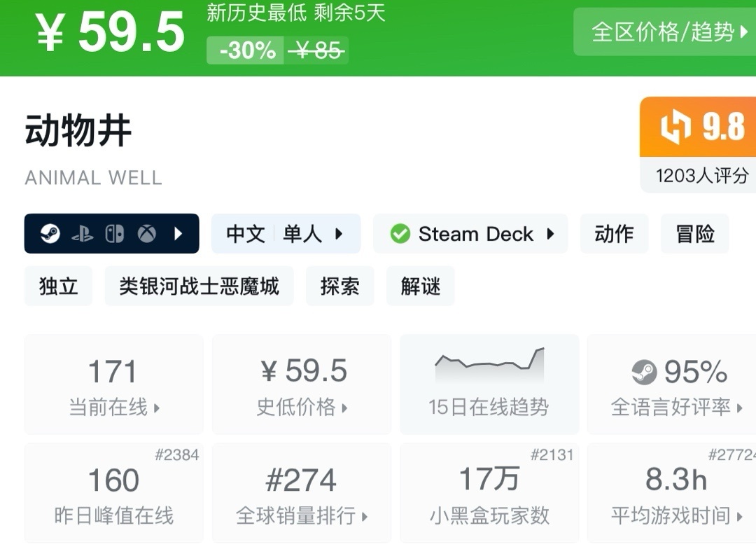Viewport: 756px width, 556px height.
Task: Tap the 独立 indie tag
Action: pos(58,286)
